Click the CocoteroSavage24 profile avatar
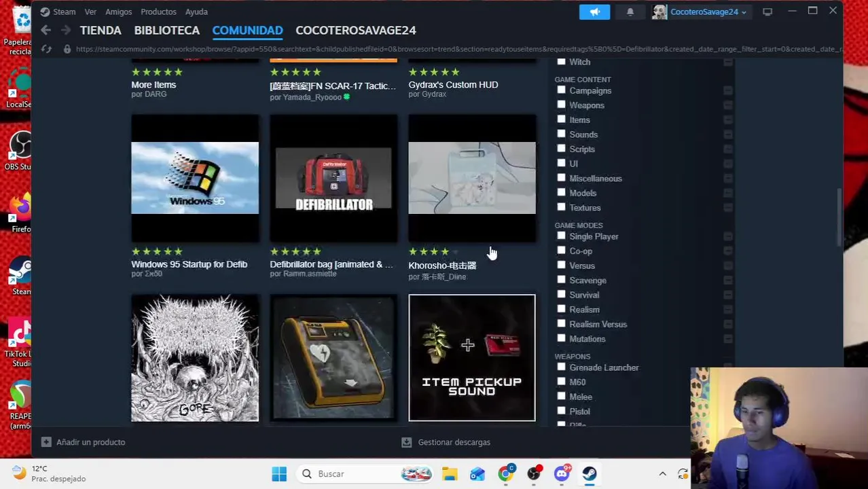The height and width of the screenshot is (489, 868). tap(659, 12)
